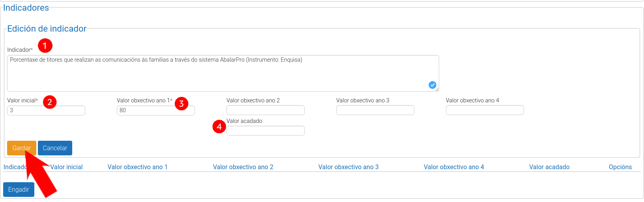Click the Valor obxectivo ano 1 field
Image resolution: width=644 pixels, height=202 pixels.
click(156, 110)
